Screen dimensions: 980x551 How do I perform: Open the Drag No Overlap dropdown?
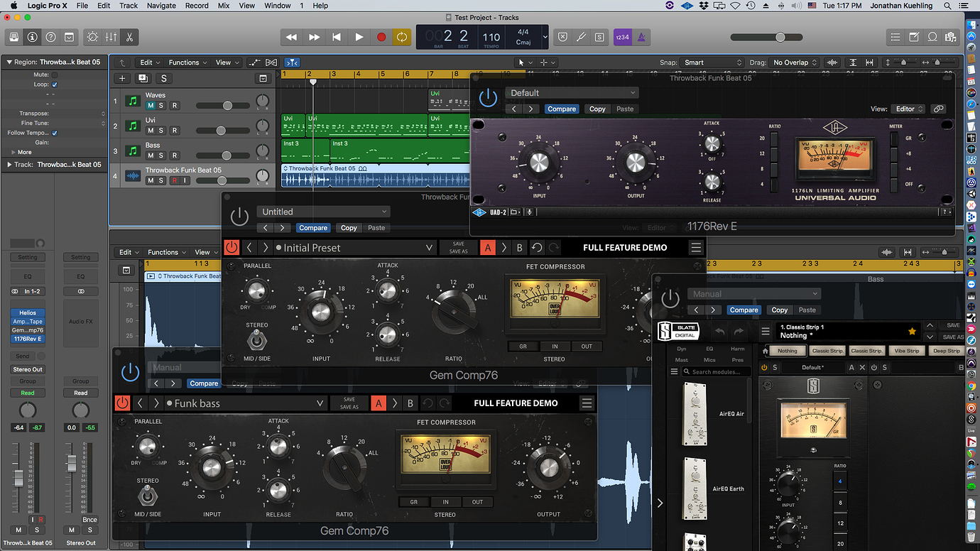[x=794, y=62]
